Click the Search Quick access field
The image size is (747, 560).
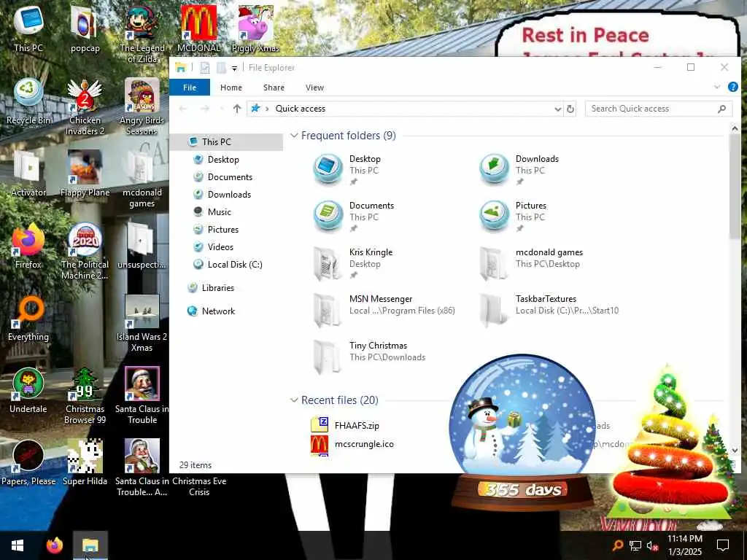[659, 109]
